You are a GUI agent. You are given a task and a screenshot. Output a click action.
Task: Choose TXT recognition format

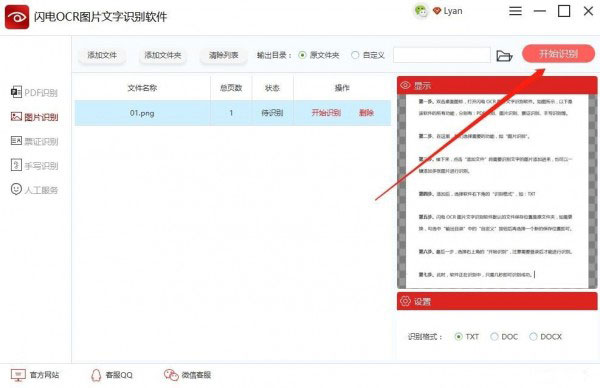[458, 337]
